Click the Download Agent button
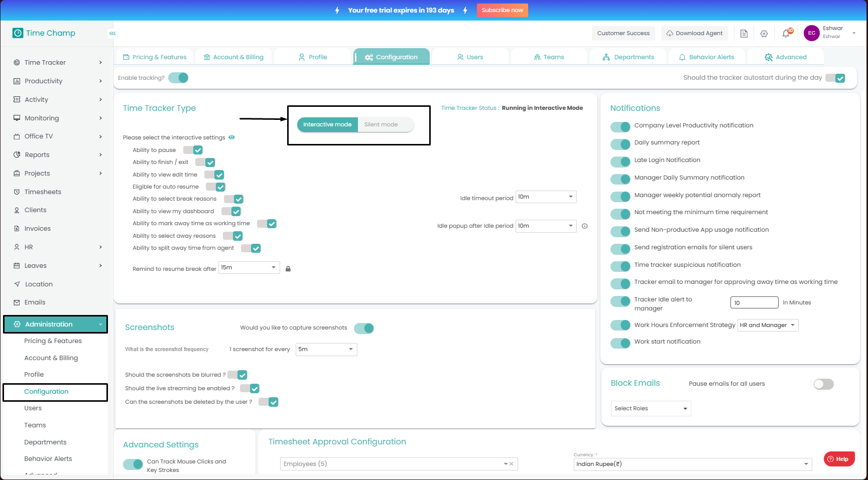868x480 pixels. coord(695,34)
